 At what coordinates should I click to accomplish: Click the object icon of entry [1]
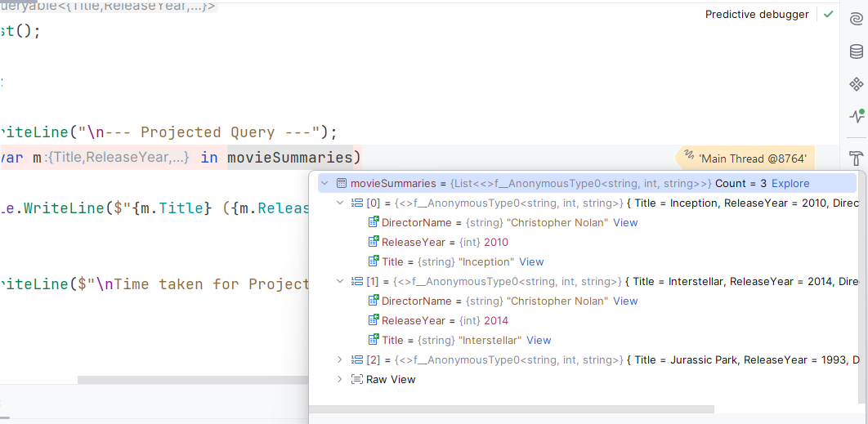pos(357,282)
